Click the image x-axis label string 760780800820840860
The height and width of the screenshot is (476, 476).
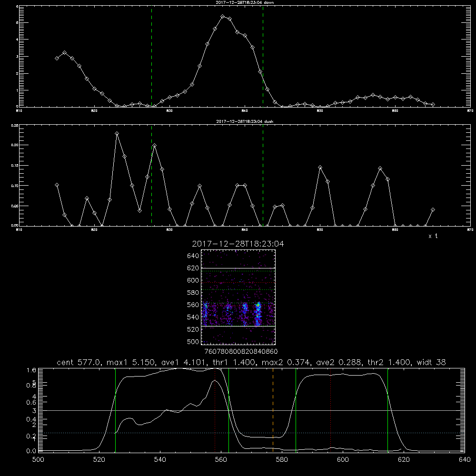tap(241, 351)
